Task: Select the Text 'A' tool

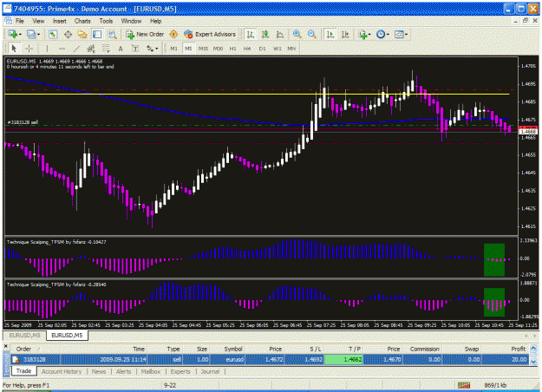Action: coord(121,49)
